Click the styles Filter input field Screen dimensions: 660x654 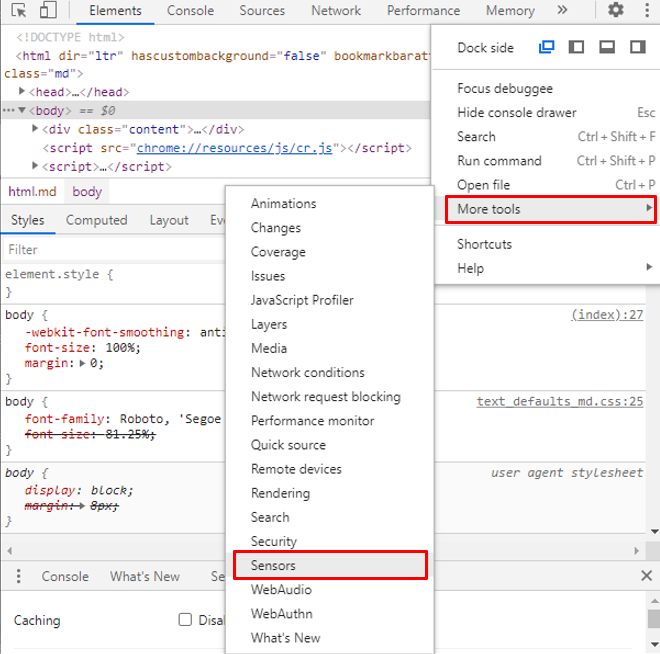pyautogui.click(x=114, y=250)
